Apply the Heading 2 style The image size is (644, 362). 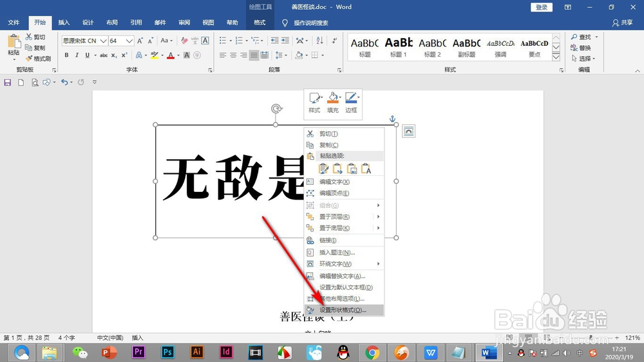[433, 48]
